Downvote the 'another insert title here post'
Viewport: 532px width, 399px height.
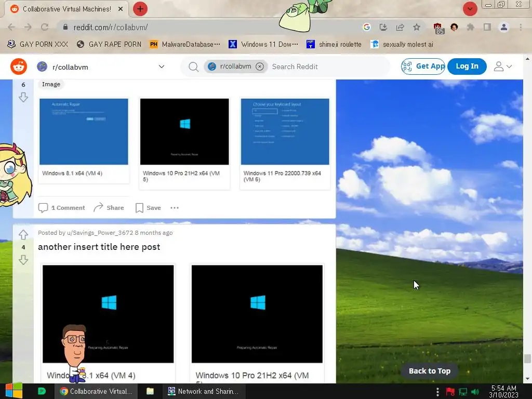pos(23,260)
